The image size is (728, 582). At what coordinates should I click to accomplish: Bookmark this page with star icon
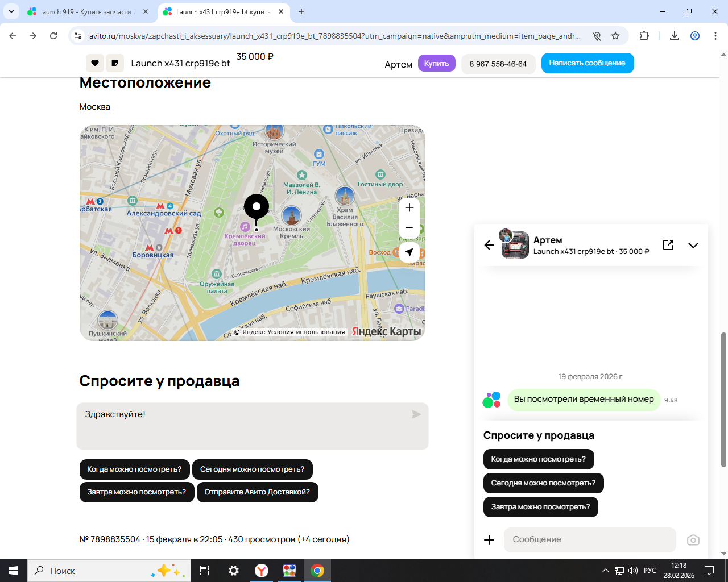pyautogui.click(x=615, y=36)
